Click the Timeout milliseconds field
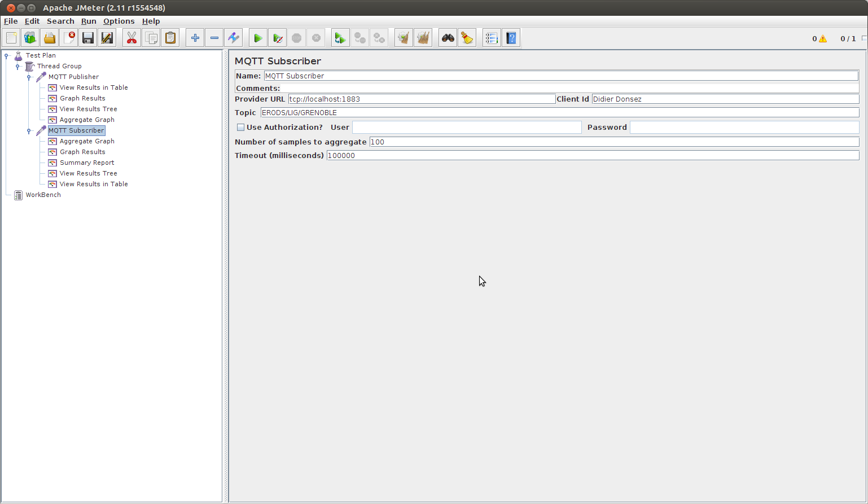Screen dimensions: 868x504 click(593, 155)
